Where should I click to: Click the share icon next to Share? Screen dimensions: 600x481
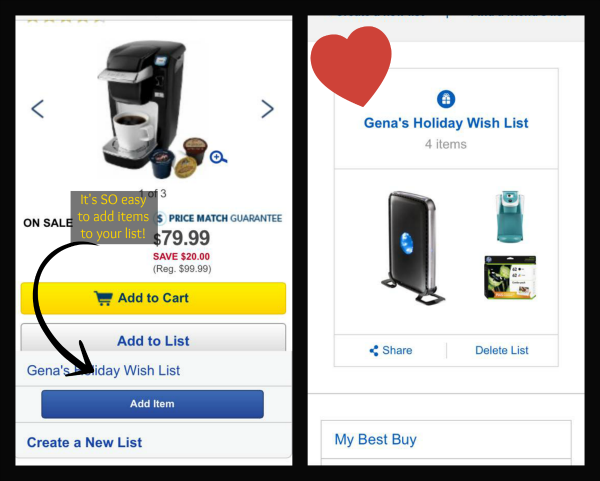click(374, 351)
